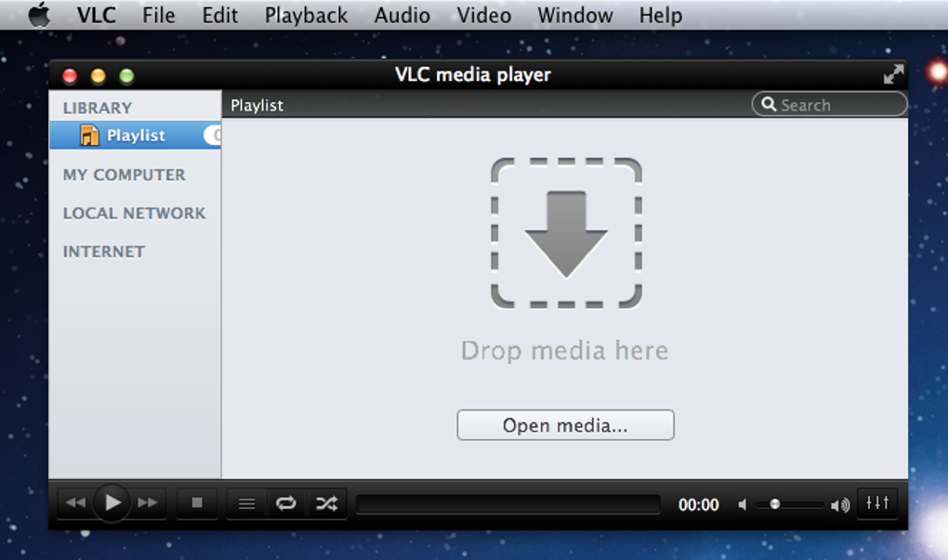Image resolution: width=948 pixels, height=560 pixels.
Task: Open the equalizer audio effects icon
Action: pos(877,502)
